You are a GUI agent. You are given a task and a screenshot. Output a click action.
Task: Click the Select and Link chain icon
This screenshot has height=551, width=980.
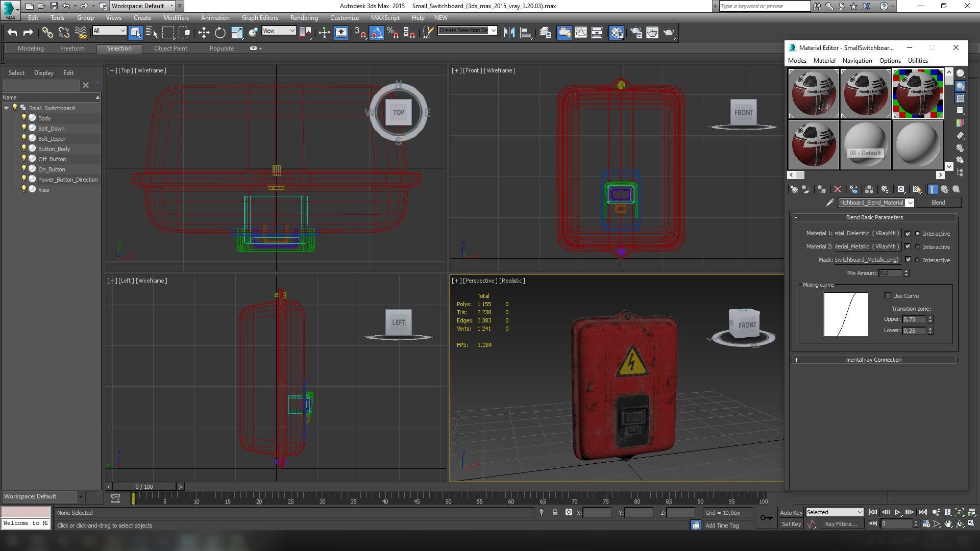tap(47, 33)
